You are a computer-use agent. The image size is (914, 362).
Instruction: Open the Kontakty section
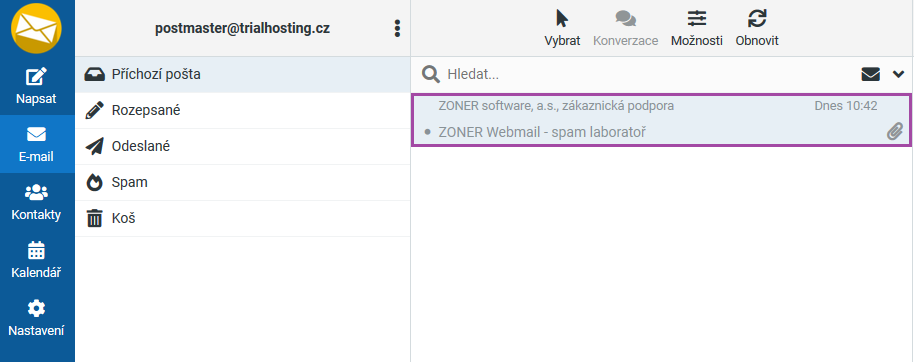tap(37, 202)
